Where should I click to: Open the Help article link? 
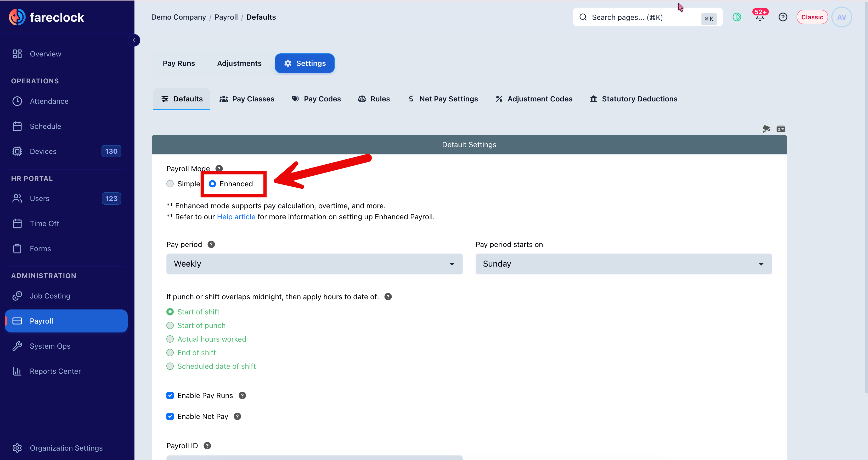(x=236, y=216)
